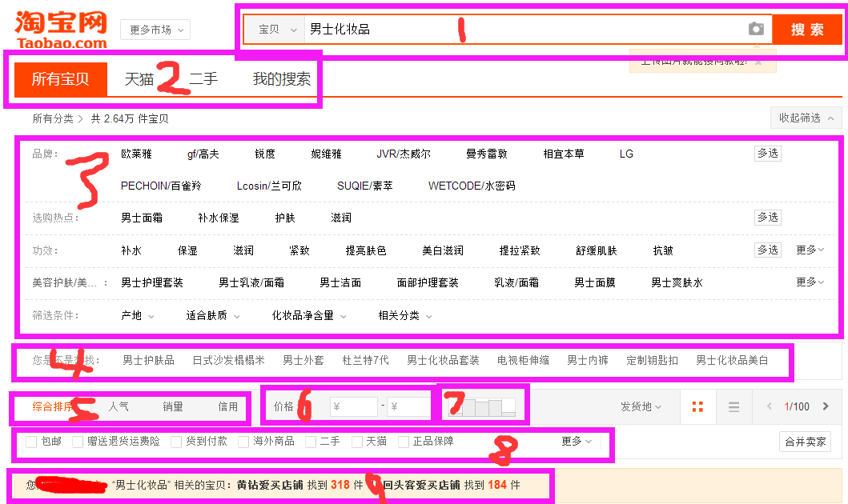The image size is (848, 504).
Task: Go to previous results page arrow
Action: coord(769,406)
